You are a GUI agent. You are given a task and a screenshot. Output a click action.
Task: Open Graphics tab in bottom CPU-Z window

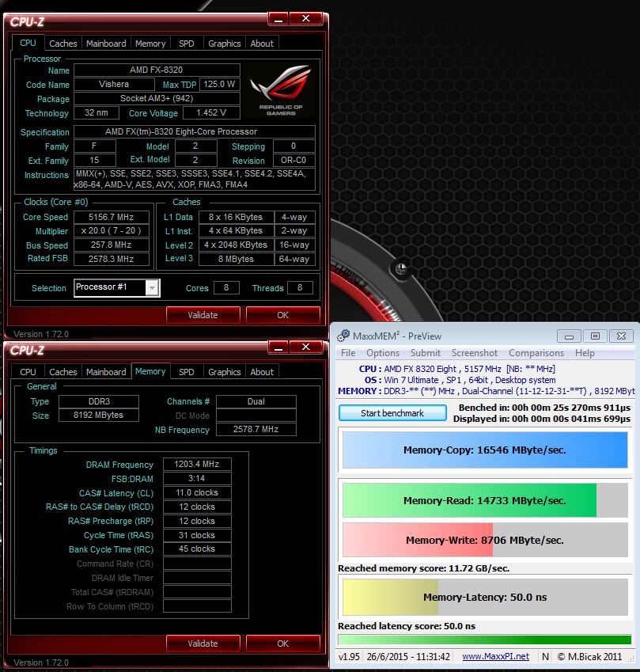(225, 372)
